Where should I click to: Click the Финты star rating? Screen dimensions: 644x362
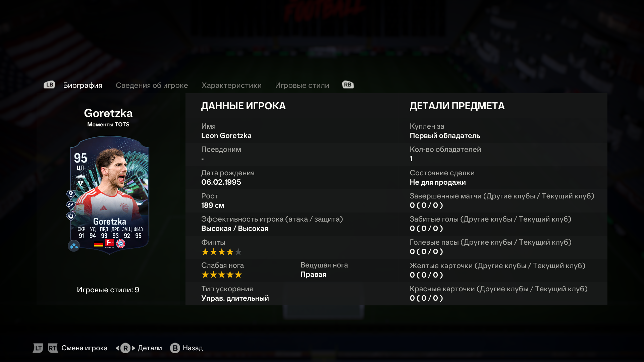(x=222, y=252)
